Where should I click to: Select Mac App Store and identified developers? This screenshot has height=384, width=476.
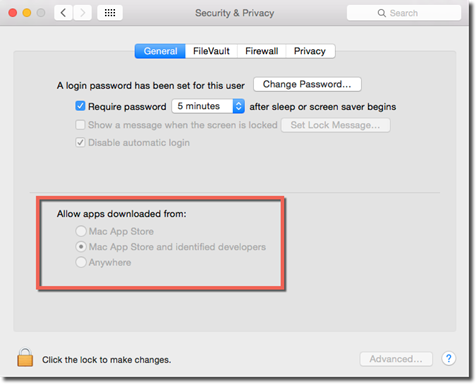point(81,247)
